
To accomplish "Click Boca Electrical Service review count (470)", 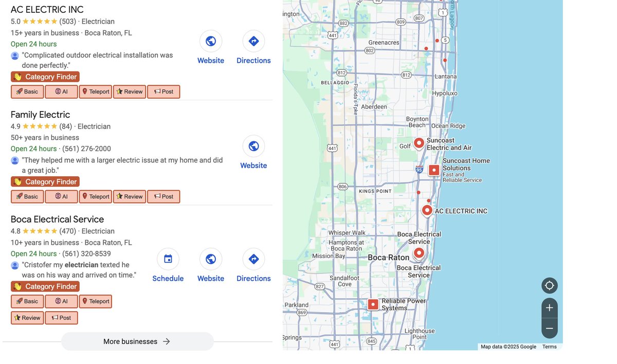I will point(67,231).
